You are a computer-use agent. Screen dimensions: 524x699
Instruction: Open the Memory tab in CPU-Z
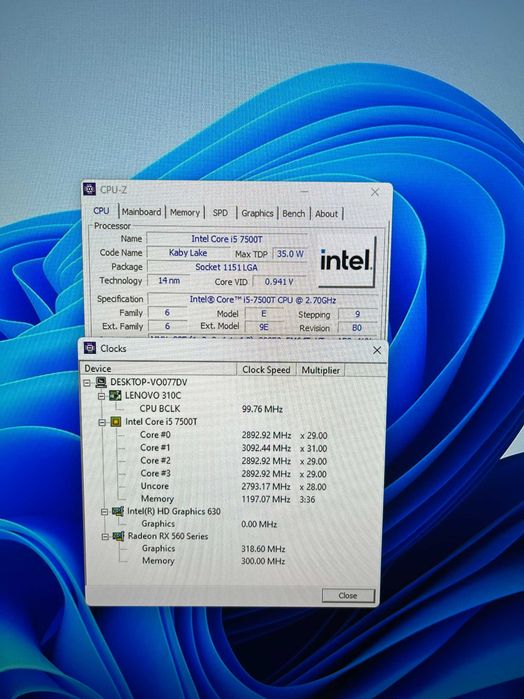(x=185, y=213)
